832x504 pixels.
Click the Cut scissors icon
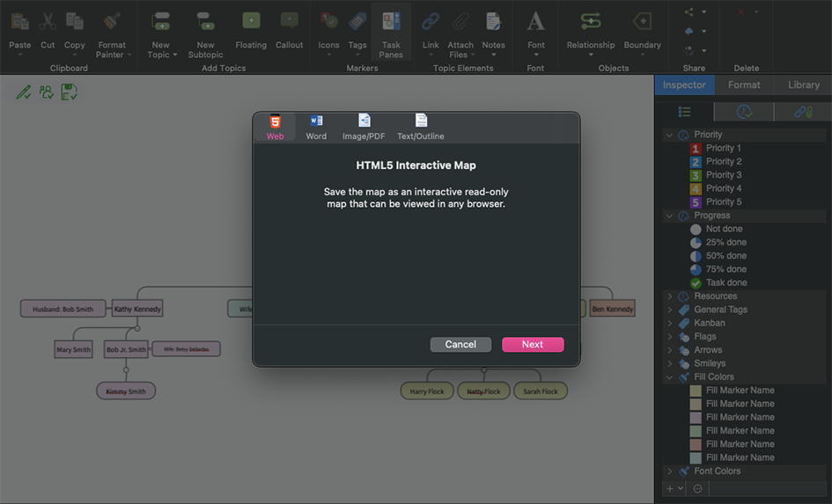pyautogui.click(x=48, y=22)
